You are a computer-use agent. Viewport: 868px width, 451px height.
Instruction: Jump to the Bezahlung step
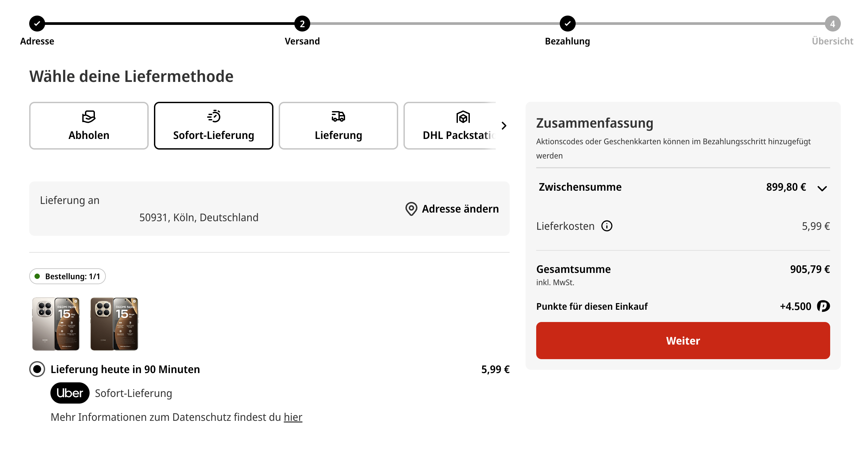[567, 24]
